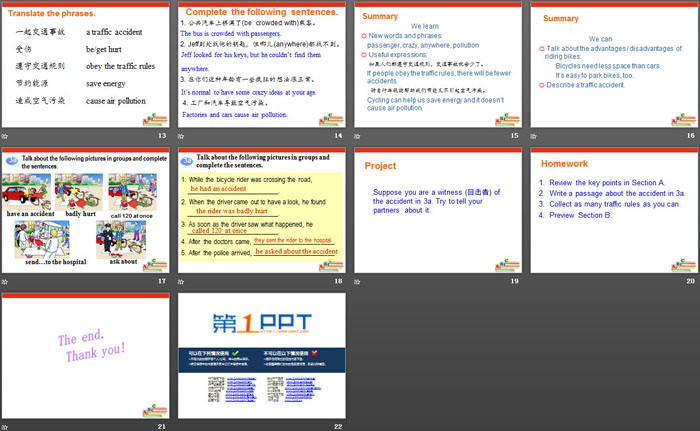Click the animation star icon below slide 17
The height and width of the screenshot is (431, 700).
[x=5, y=281]
